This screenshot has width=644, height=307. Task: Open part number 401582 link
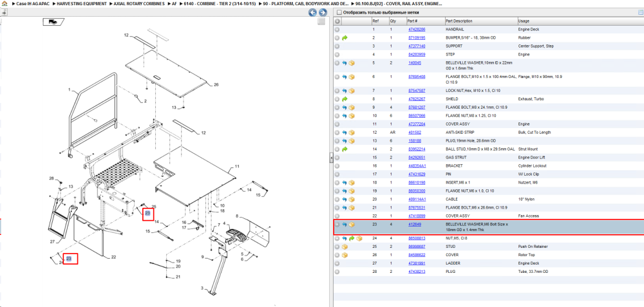coord(414,133)
